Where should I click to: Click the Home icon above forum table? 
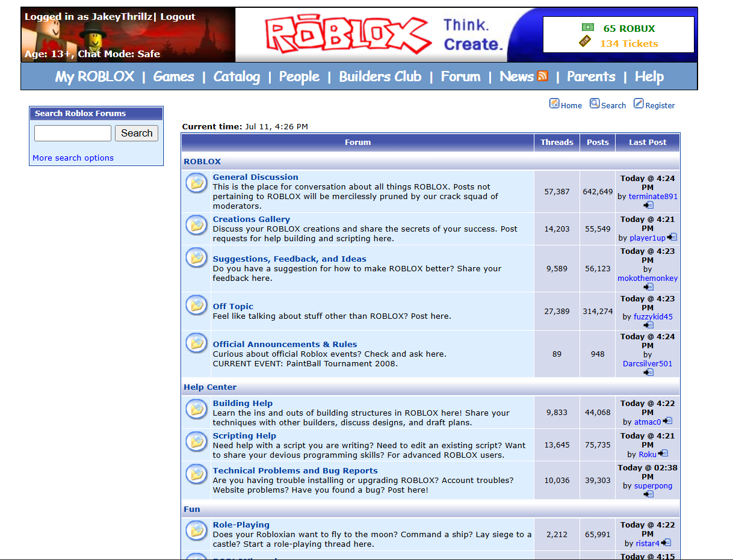tap(554, 104)
